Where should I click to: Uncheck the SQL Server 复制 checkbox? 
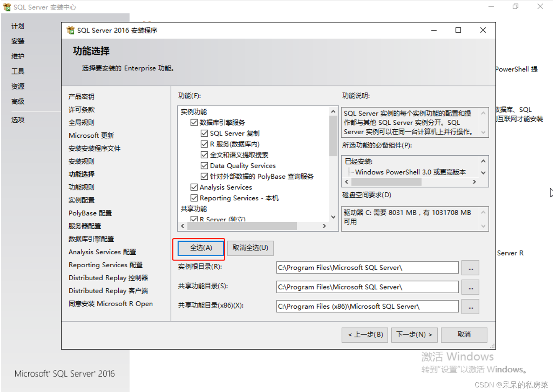pos(204,133)
